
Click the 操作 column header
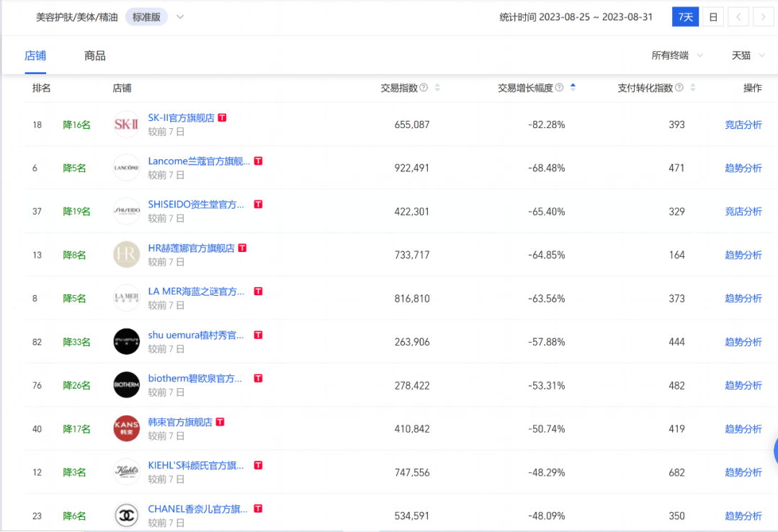[752, 88]
